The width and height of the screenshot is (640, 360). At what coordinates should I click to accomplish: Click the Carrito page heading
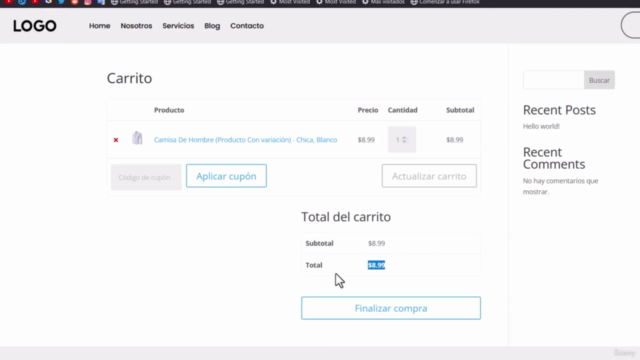[129, 78]
